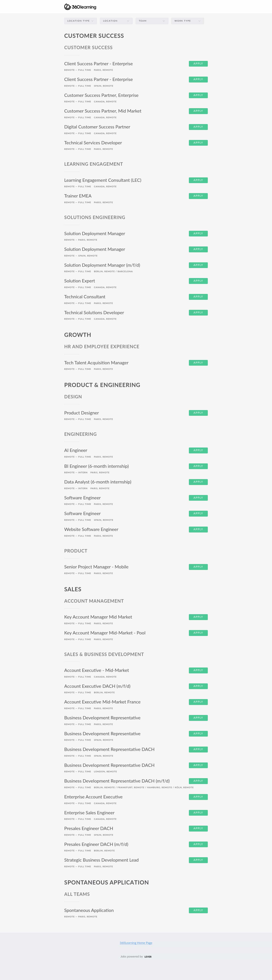
Task: Open Account Executive DACH (m/f/d) listing
Action: 97,686
